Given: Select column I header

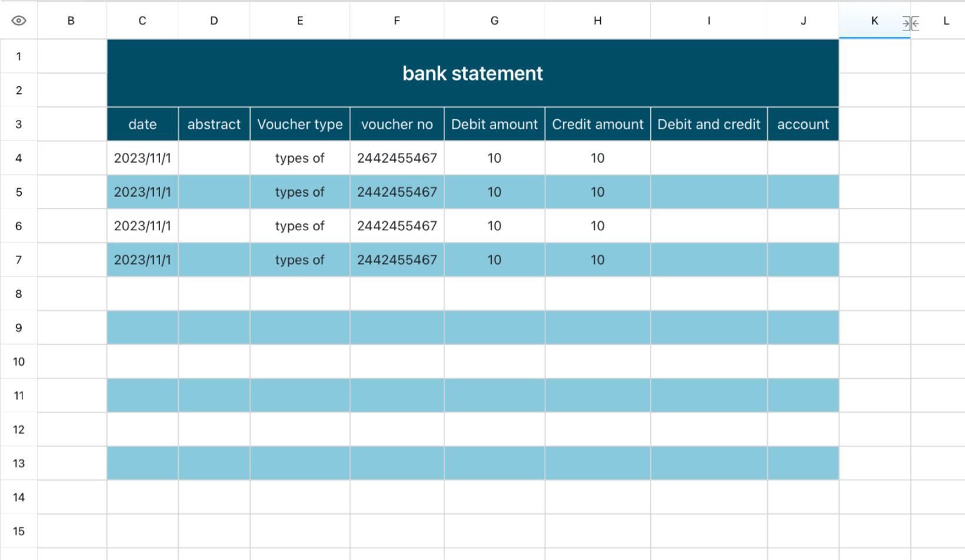Looking at the screenshot, I should point(709,21).
